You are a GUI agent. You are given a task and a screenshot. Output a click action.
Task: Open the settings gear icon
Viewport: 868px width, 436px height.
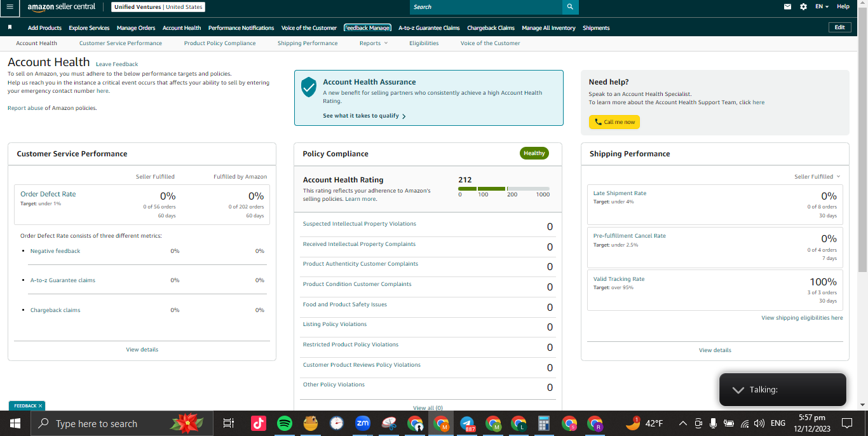(x=803, y=6)
